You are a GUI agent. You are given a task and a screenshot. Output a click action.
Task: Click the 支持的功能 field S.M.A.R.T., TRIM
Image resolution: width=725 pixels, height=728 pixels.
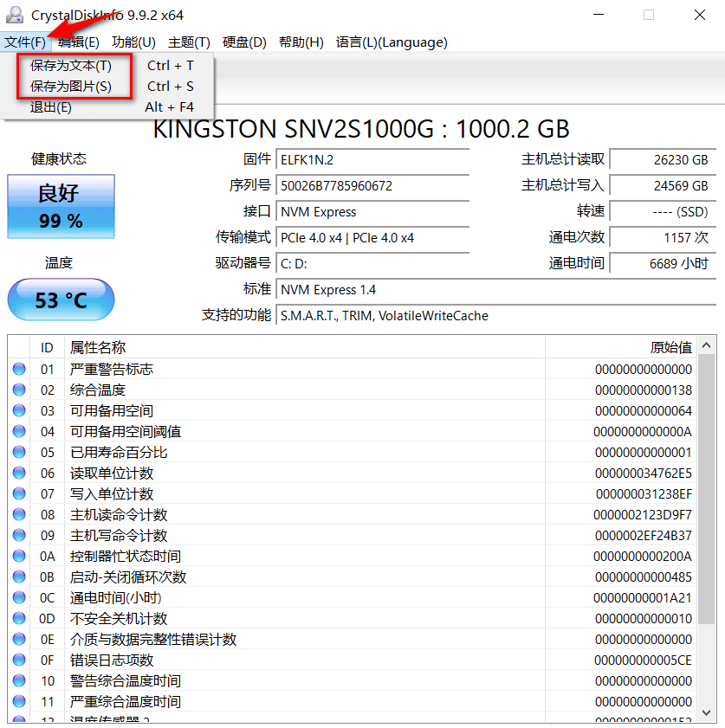pyautogui.click(x=496, y=316)
